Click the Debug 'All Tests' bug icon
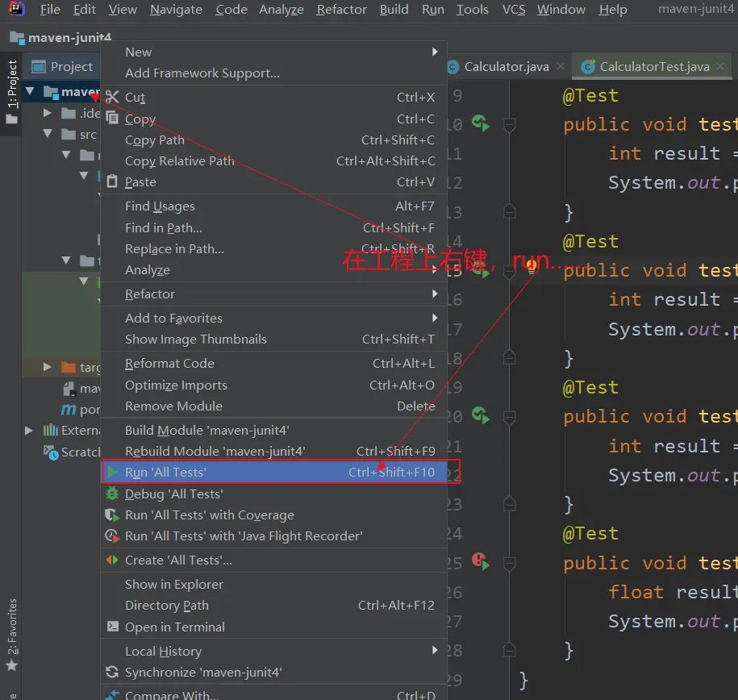This screenshot has width=738, height=700. point(112,494)
